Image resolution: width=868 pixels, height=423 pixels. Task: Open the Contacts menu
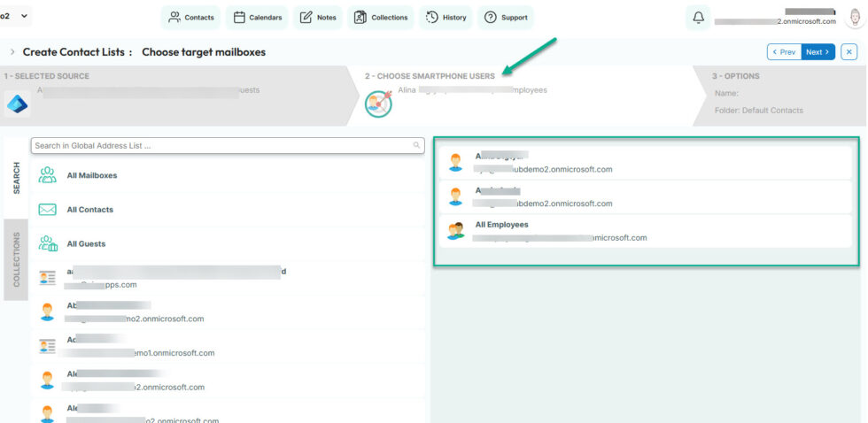click(x=190, y=18)
